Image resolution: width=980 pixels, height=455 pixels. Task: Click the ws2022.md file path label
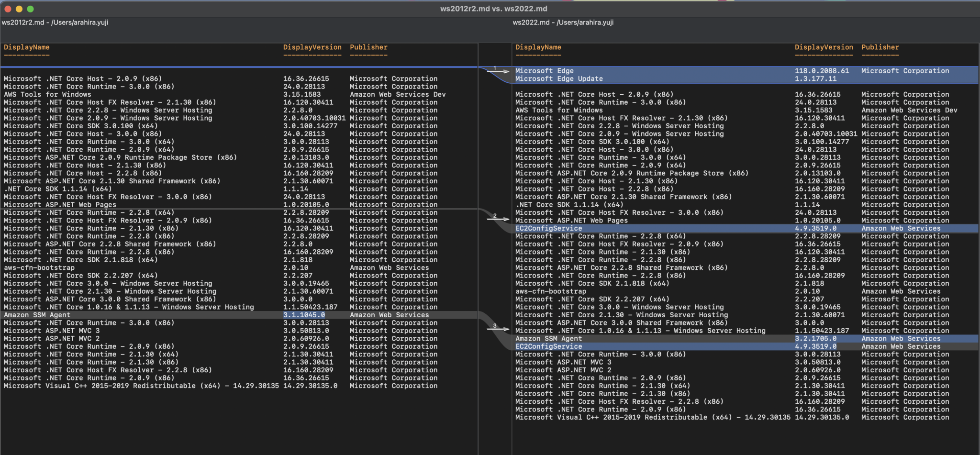tap(563, 22)
